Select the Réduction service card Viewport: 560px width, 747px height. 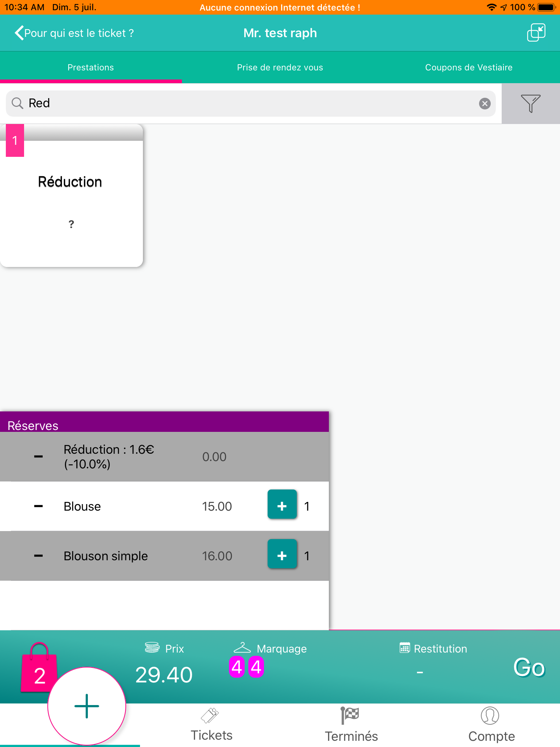click(x=71, y=196)
